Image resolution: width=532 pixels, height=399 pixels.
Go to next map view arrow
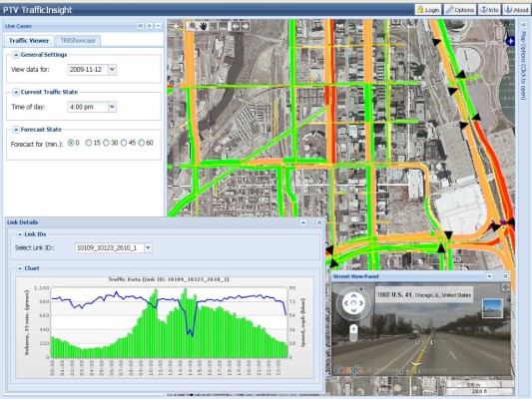coord(246,26)
